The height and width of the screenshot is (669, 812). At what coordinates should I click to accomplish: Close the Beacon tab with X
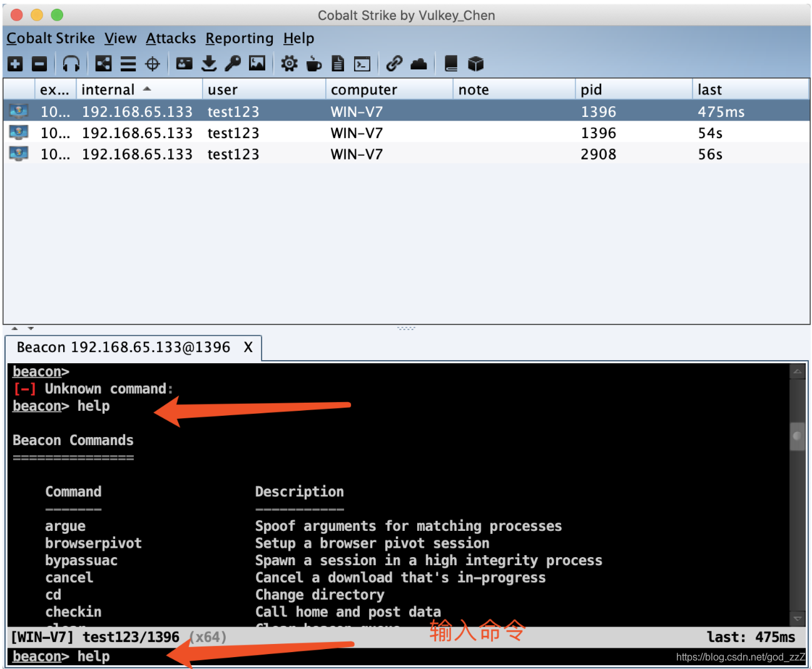point(248,347)
